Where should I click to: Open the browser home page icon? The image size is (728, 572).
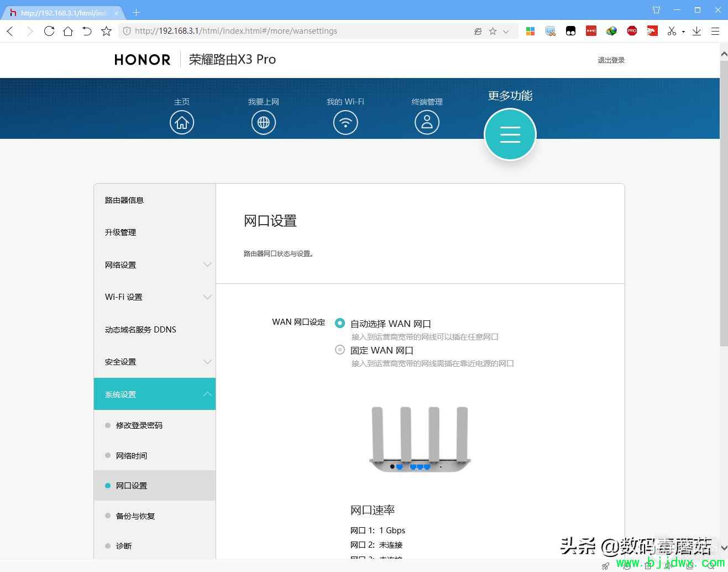[x=68, y=31]
